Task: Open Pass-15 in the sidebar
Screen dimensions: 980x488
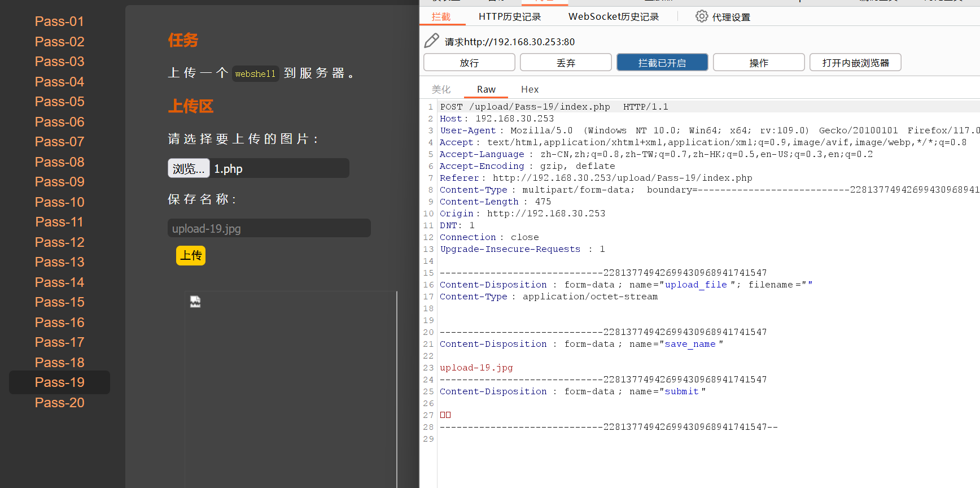Action: (x=59, y=302)
